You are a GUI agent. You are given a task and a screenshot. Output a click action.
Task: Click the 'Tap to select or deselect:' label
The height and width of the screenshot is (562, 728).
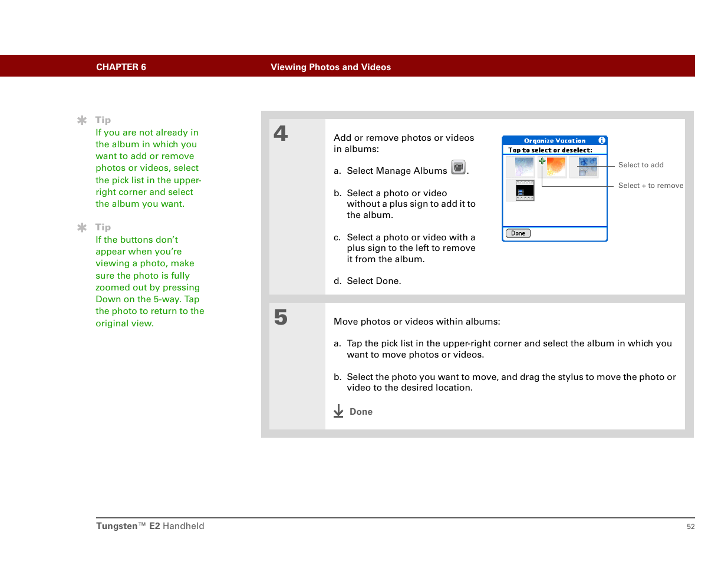[550, 150]
